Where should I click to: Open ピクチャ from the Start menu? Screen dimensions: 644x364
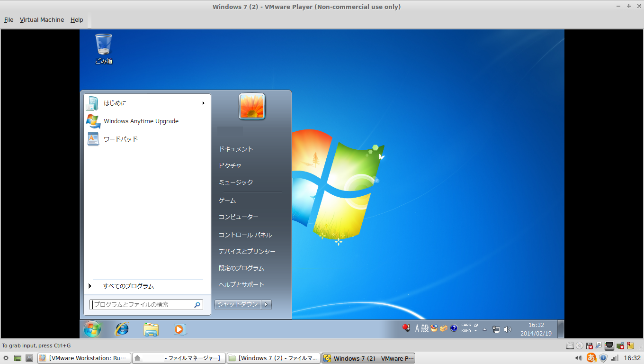point(230,165)
